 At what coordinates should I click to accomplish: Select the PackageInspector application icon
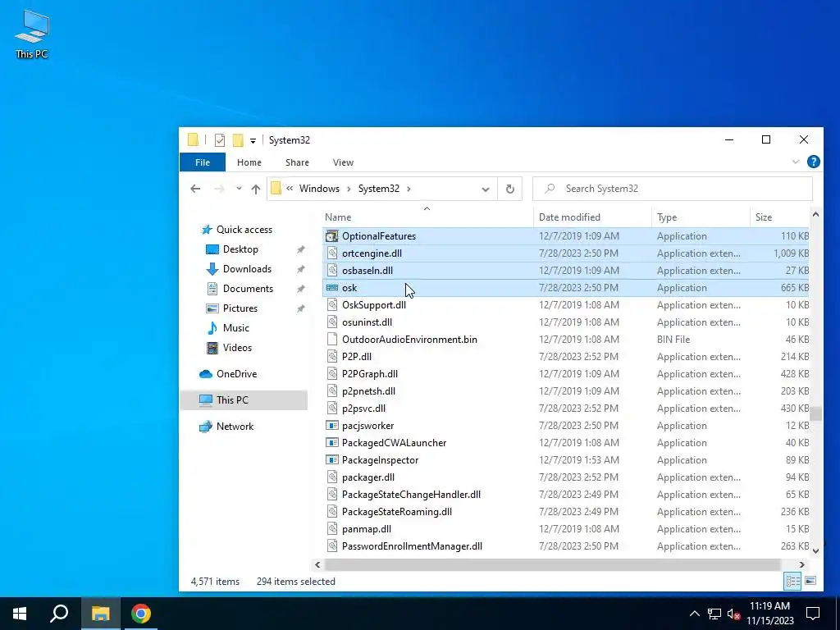tap(332, 459)
